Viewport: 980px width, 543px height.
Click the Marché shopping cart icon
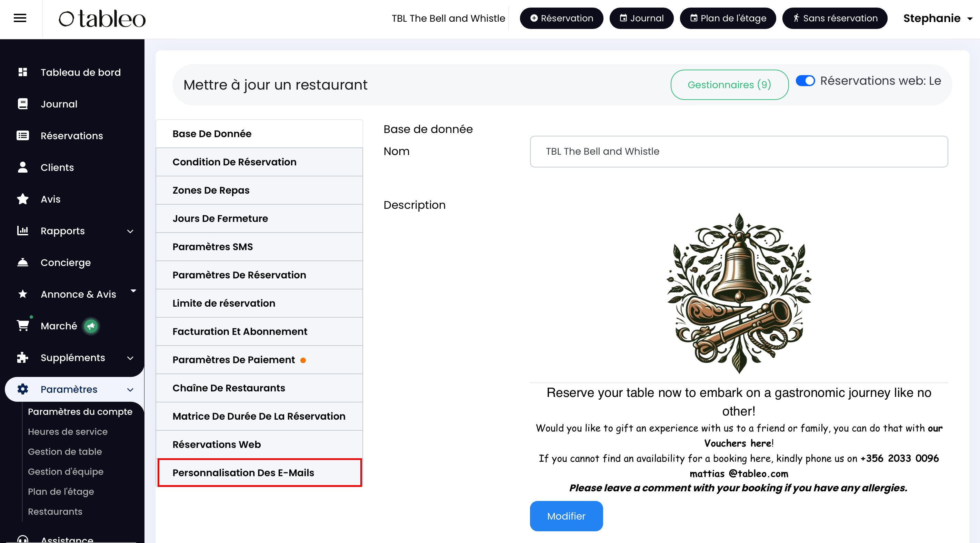point(23,326)
